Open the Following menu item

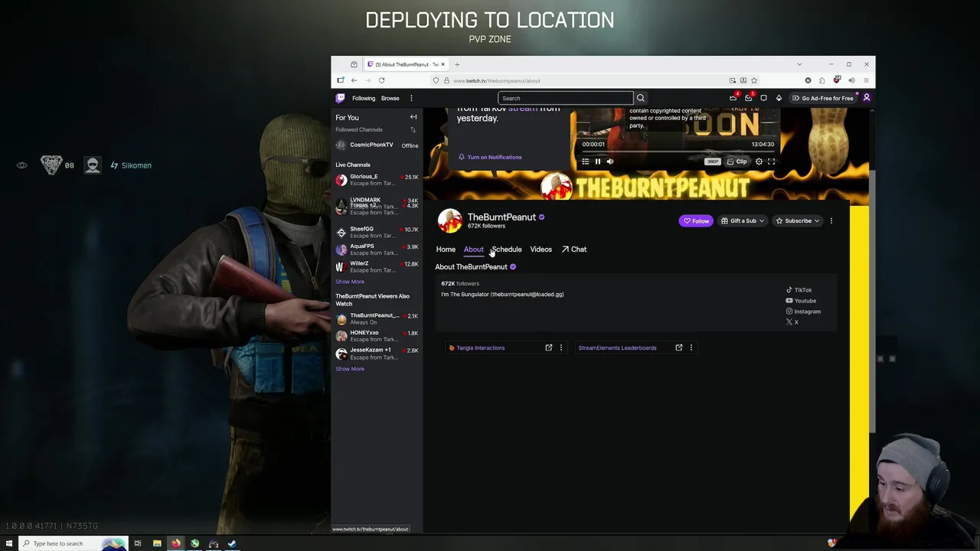364,98
